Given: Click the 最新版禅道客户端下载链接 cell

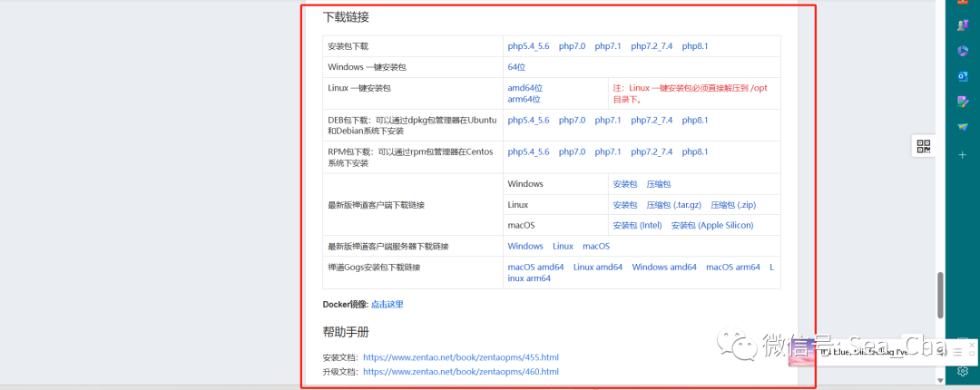Looking at the screenshot, I should click(x=413, y=205).
